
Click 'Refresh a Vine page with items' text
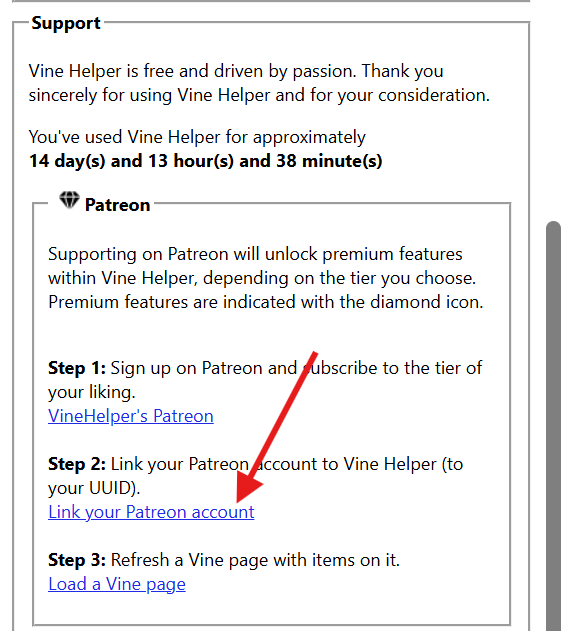(x=255, y=560)
